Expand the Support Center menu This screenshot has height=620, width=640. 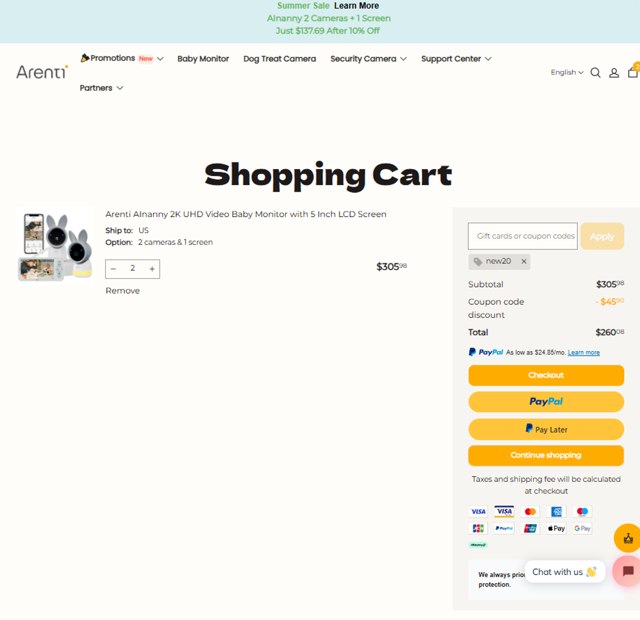click(456, 59)
